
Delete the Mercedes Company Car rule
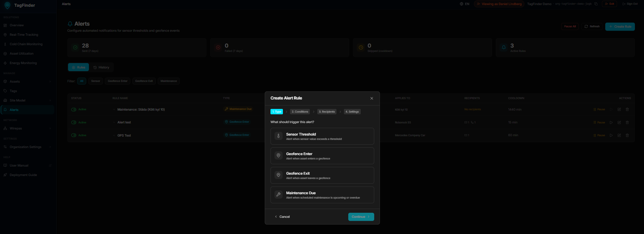pyautogui.click(x=627, y=135)
